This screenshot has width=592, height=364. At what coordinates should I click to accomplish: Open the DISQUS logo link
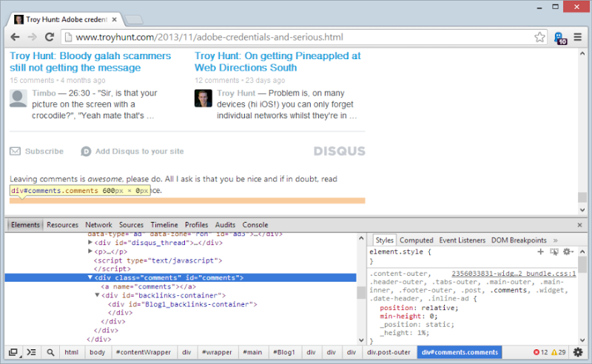[340, 152]
